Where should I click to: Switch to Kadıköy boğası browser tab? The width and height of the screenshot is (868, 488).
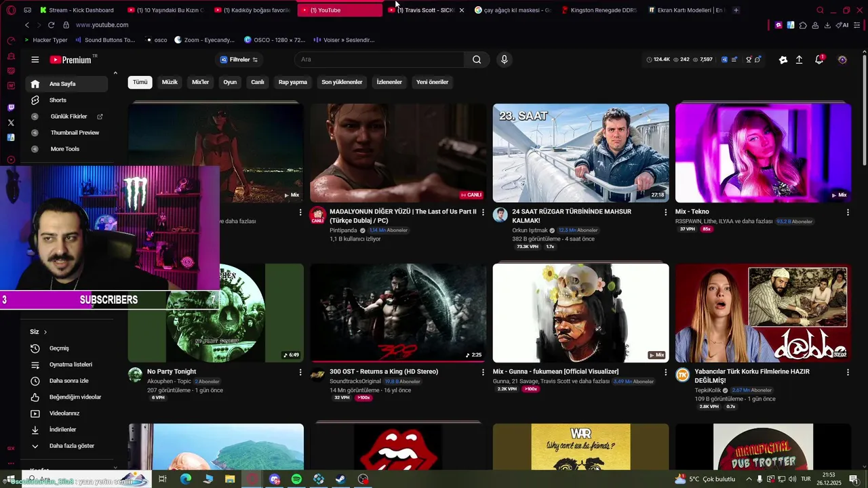click(252, 10)
